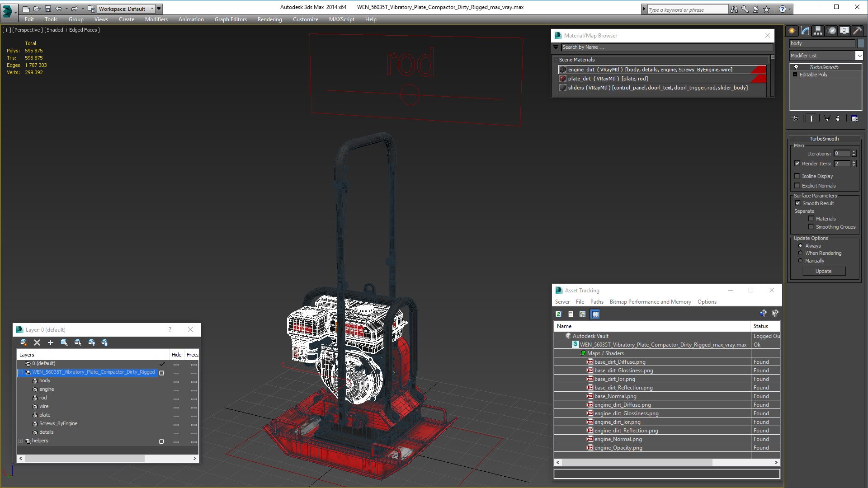Toggle the Render Iters checkbox

tap(797, 164)
